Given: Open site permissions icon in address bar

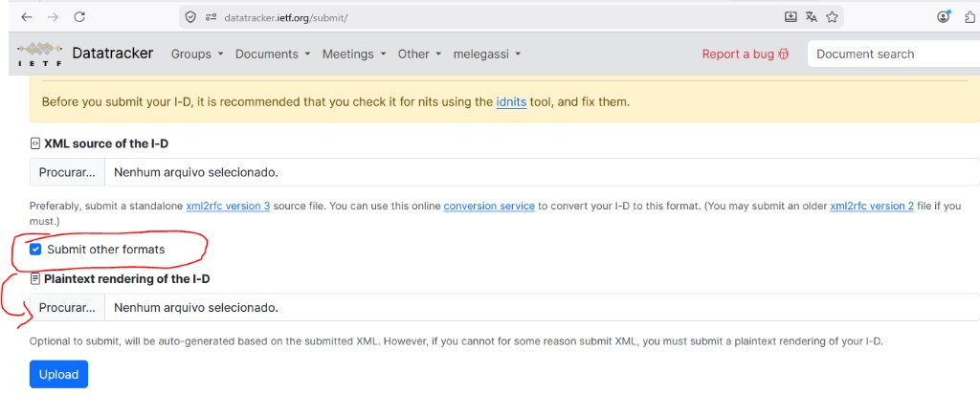Looking at the screenshot, I should pos(211,17).
